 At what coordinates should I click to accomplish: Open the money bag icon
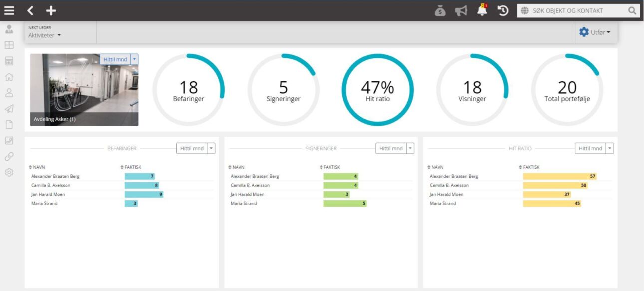tap(440, 10)
